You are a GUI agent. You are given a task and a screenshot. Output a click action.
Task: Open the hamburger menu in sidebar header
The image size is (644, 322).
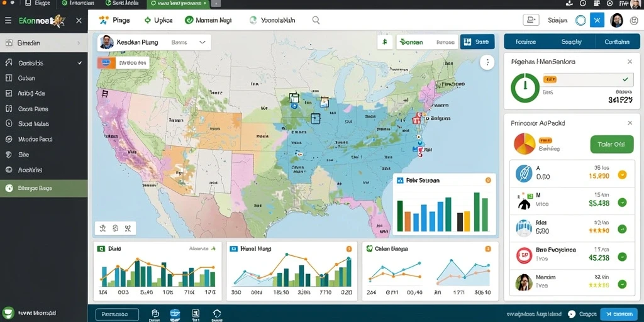(8, 20)
